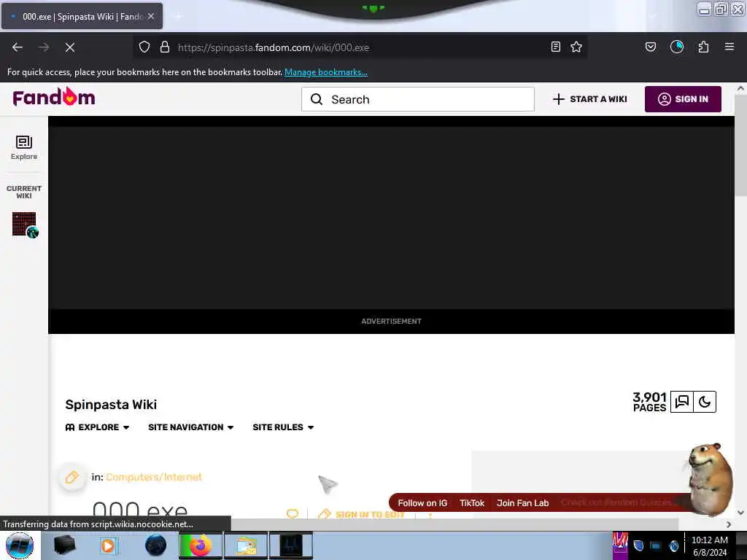The height and width of the screenshot is (560, 747).
Task: Select the 000.exe browser tab
Action: point(82,16)
